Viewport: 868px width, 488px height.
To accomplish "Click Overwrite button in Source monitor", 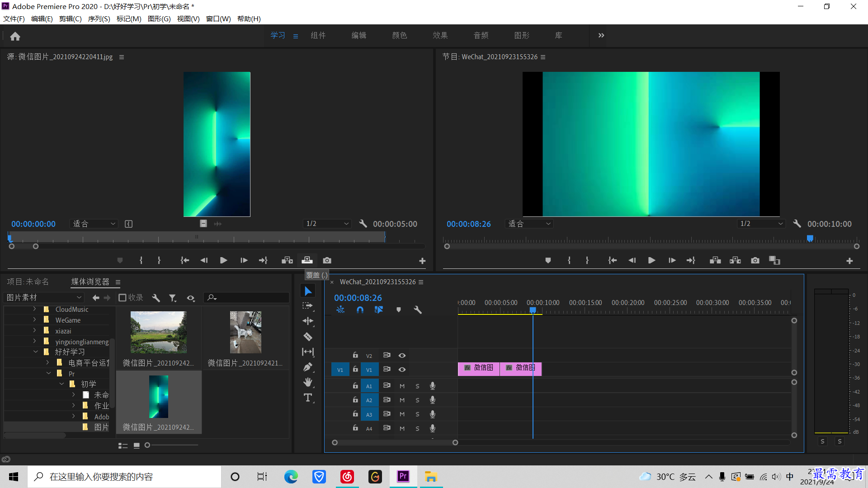I will [x=307, y=260].
